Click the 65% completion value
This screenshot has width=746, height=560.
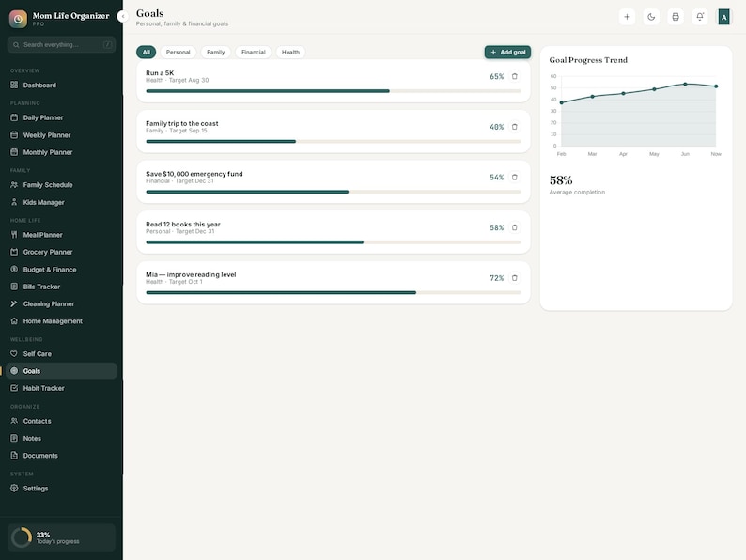pyautogui.click(x=497, y=76)
